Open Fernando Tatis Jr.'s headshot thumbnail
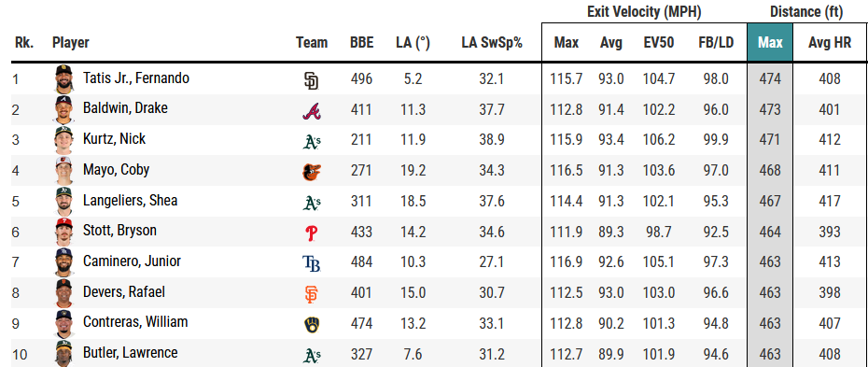 click(63, 78)
